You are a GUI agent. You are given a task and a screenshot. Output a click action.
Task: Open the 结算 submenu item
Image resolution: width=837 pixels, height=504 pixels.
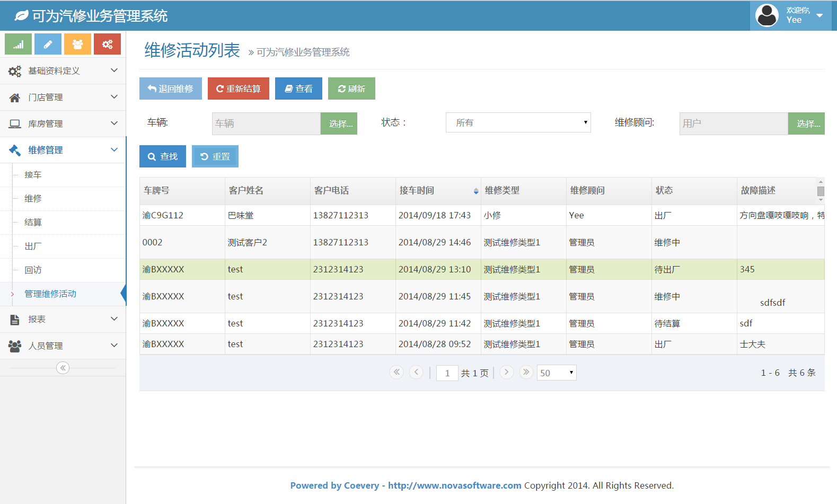[x=33, y=223]
